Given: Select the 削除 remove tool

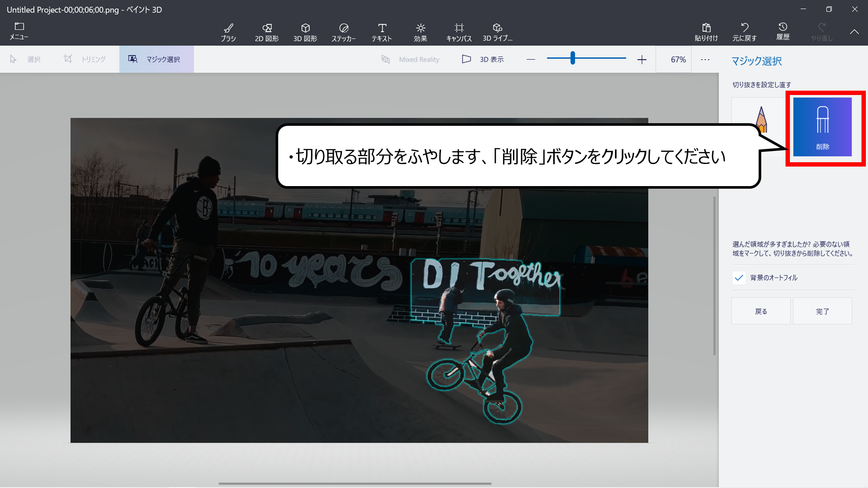Looking at the screenshot, I should coord(822,127).
